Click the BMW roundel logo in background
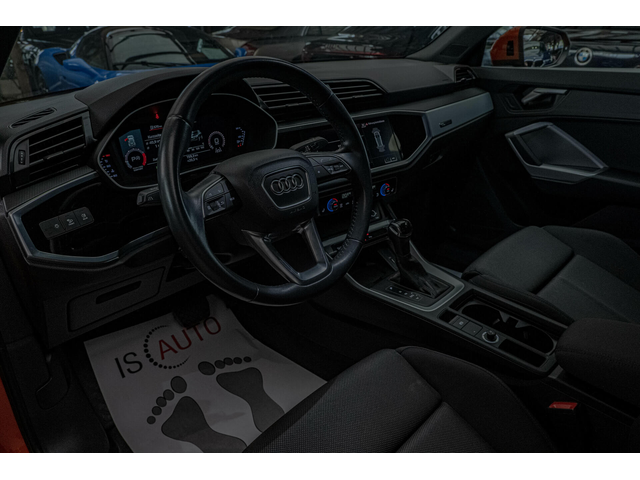The height and width of the screenshot is (480, 640). click(x=583, y=56)
